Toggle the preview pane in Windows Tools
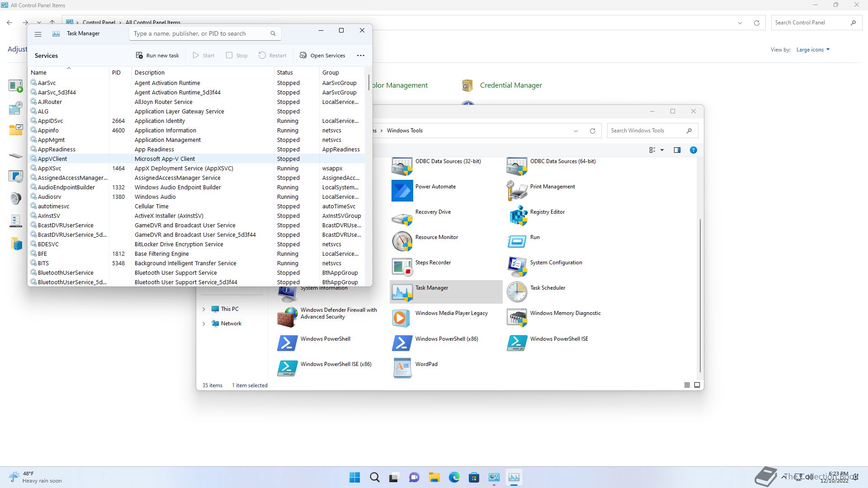The height and width of the screenshot is (488, 868). [x=677, y=150]
